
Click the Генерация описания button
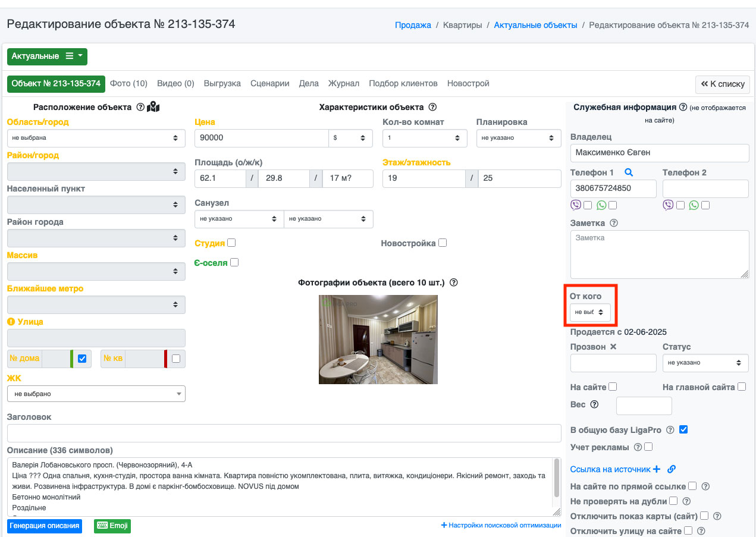point(45,526)
